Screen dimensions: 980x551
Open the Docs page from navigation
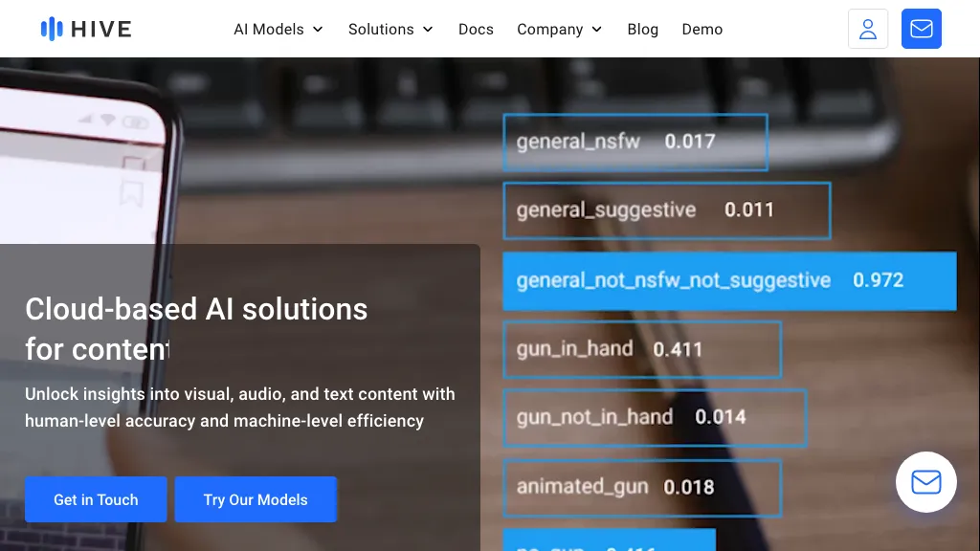(x=476, y=29)
